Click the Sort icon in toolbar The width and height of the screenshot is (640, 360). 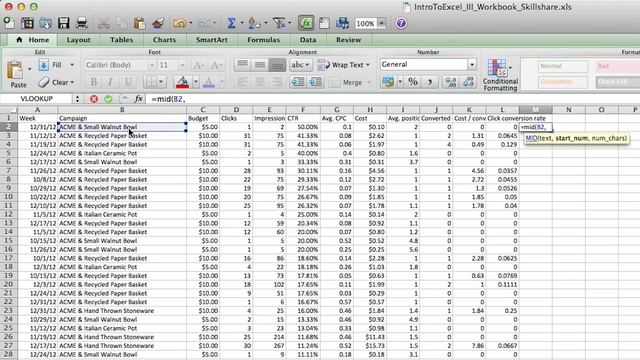(x=253, y=23)
